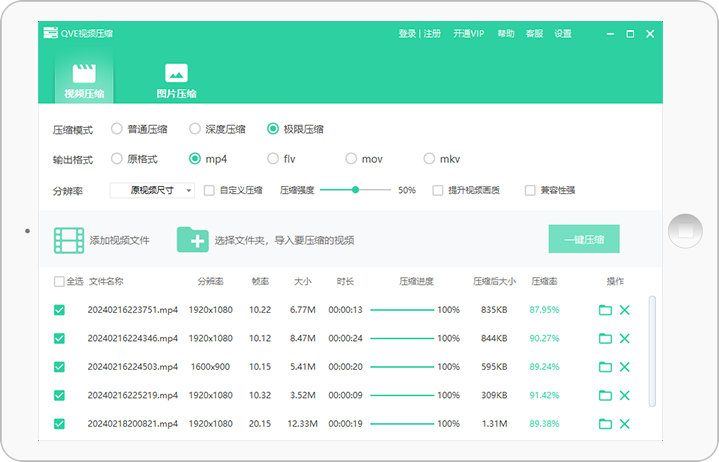The width and height of the screenshot is (719, 462).
Task: Expand the 原视频尺寸 resolution dropdown
Action: (152, 190)
